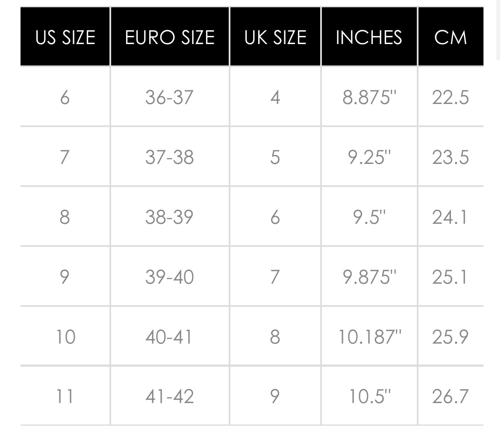Click the 24.1 cm value
Image resolution: width=504 pixels, height=442 pixels.
451,217
